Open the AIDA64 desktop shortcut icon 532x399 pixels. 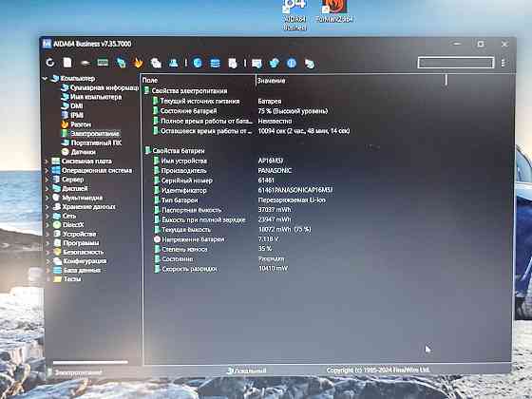tap(294, 7)
